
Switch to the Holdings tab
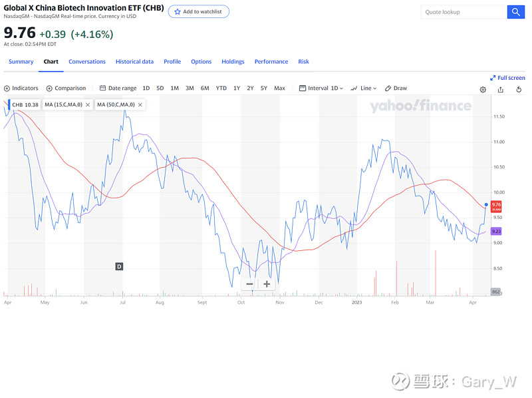click(x=233, y=61)
